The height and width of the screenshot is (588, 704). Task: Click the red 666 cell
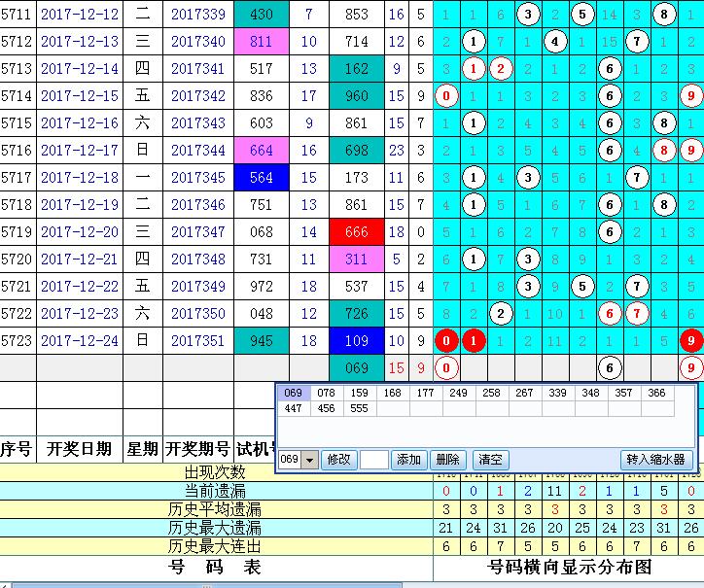pos(357,232)
